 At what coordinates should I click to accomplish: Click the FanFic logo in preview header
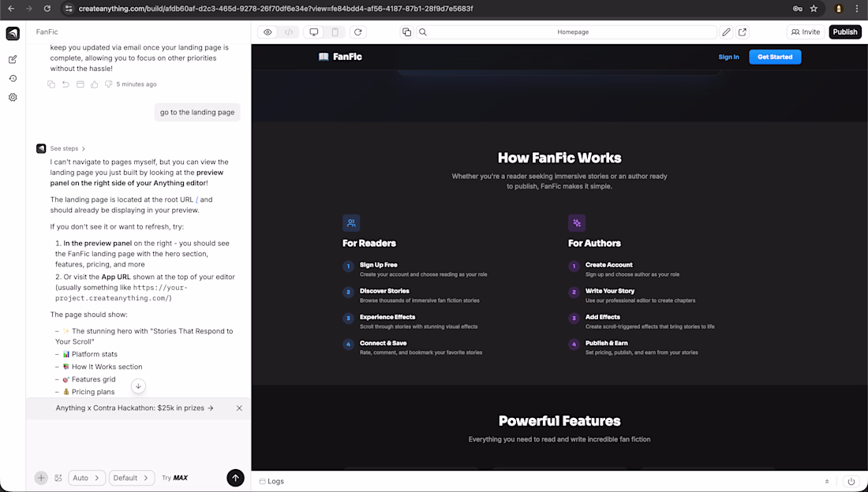(340, 57)
